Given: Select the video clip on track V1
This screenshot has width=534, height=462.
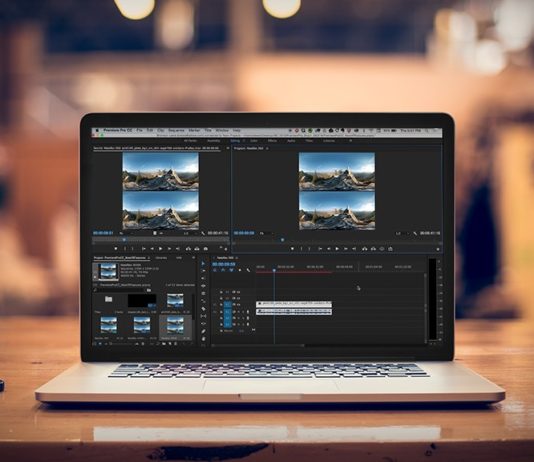Looking at the screenshot, I should point(294,304).
